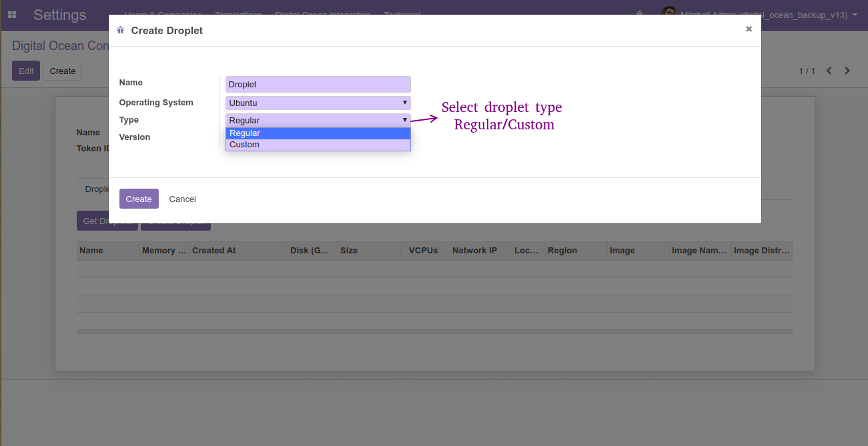Cancel the Create Droplet dialog
This screenshot has height=446, width=868.
182,199
